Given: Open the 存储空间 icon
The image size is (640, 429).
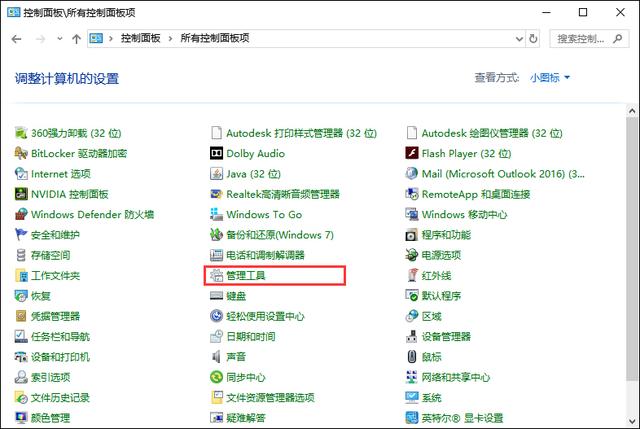Looking at the screenshot, I should 21,255.
